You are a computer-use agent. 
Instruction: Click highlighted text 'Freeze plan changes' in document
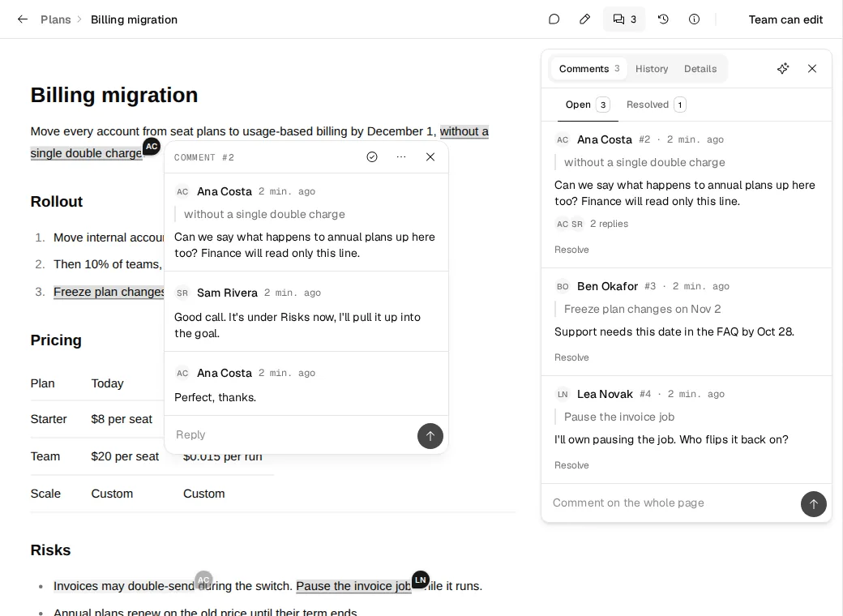point(109,292)
